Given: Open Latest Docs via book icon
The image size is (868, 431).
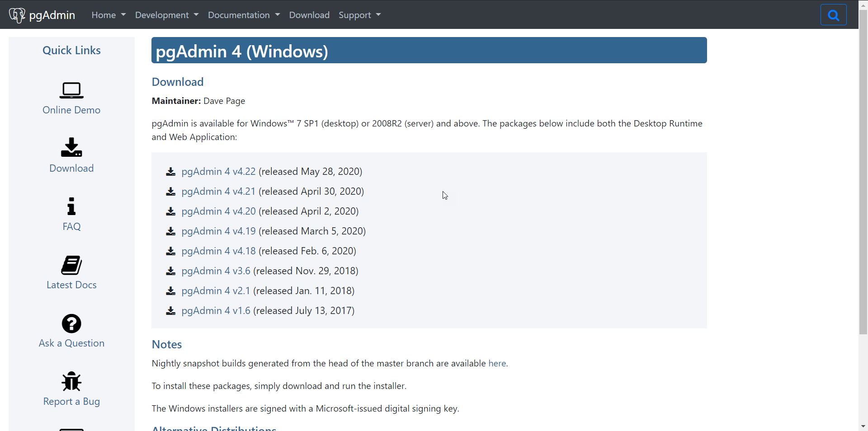Looking at the screenshot, I should click(71, 265).
